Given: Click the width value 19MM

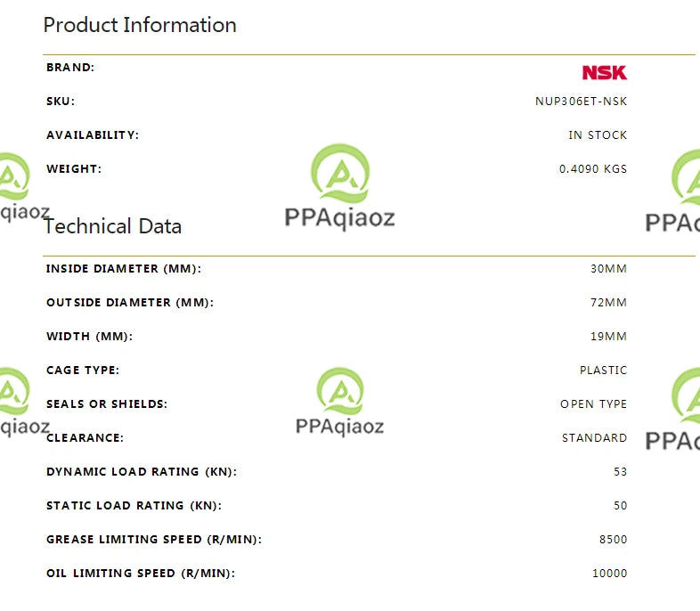Looking at the screenshot, I should click(608, 337).
